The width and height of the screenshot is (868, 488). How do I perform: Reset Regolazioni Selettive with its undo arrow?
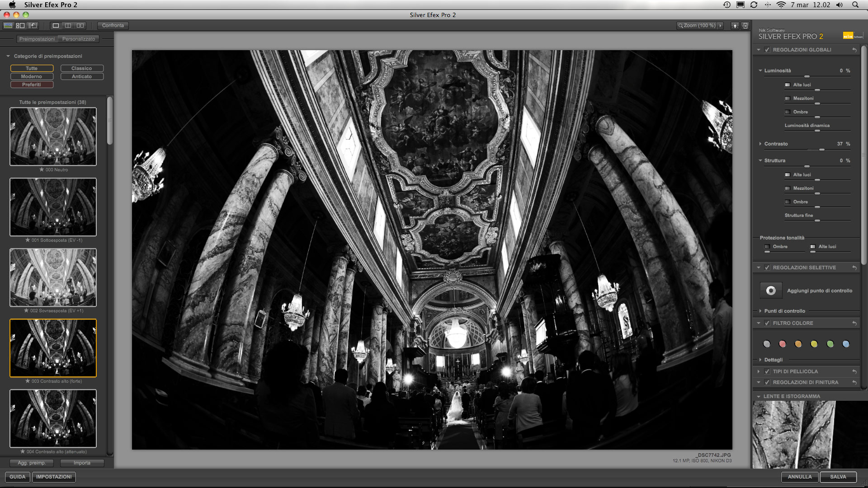854,268
